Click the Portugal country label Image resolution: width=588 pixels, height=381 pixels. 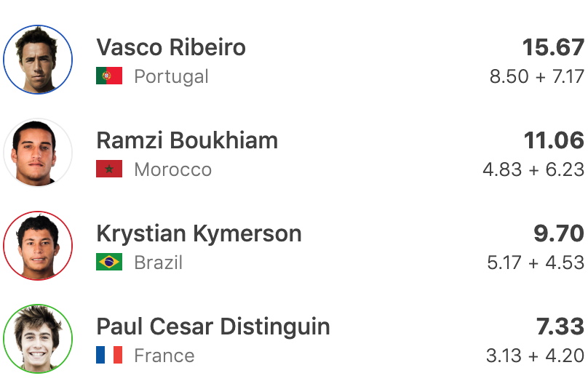(171, 76)
